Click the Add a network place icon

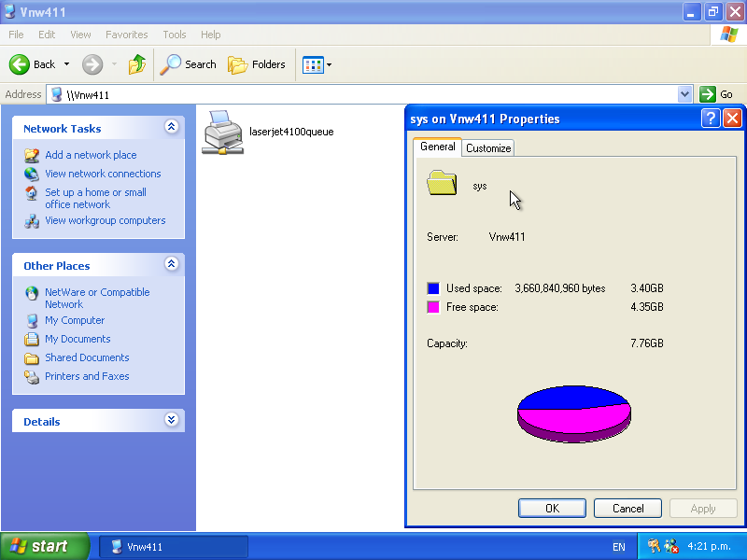[x=32, y=155]
